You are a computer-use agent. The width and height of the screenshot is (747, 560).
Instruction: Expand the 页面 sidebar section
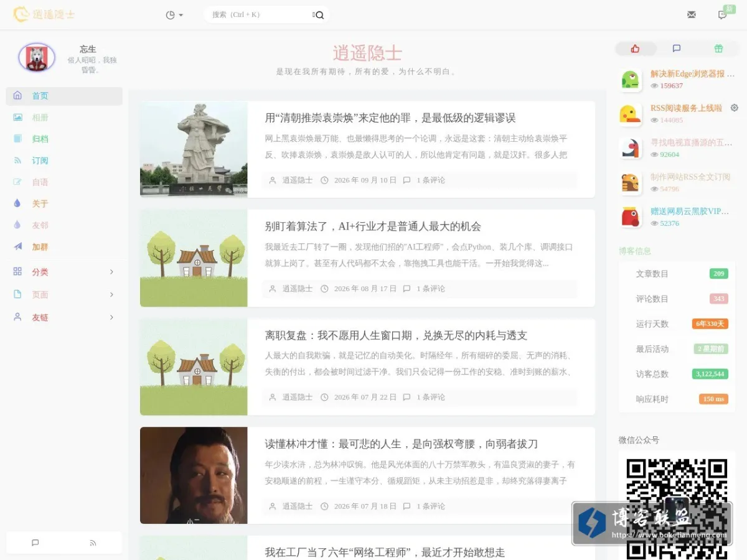64,294
